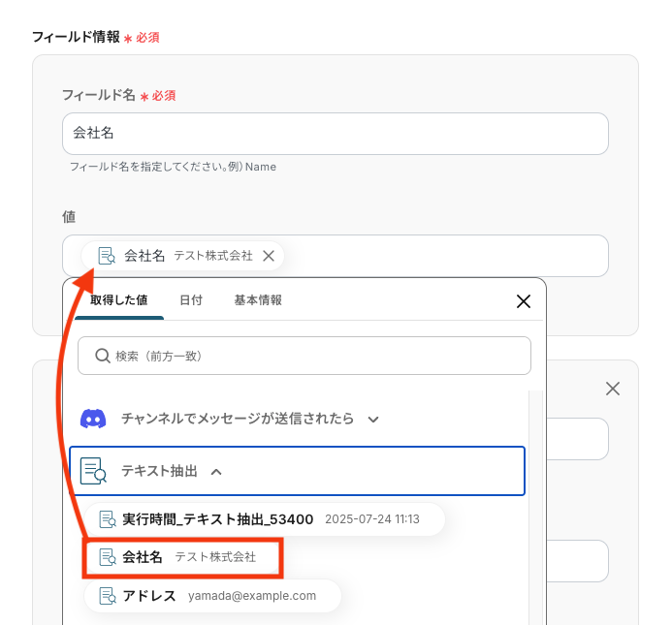672x625 pixels.
Task: Expand チャンネルでメッセージが送信されたら section
Action: (x=373, y=420)
